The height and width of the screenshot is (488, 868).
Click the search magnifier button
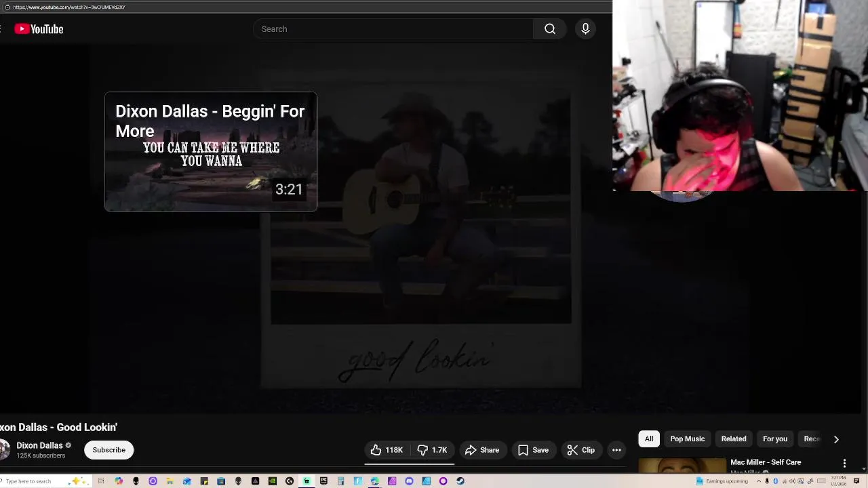tap(550, 29)
